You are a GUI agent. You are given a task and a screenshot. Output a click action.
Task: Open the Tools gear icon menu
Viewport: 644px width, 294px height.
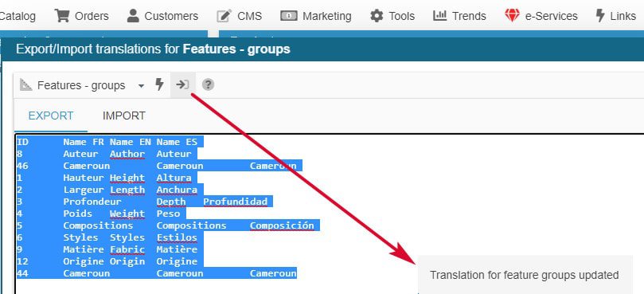click(x=377, y=16)
